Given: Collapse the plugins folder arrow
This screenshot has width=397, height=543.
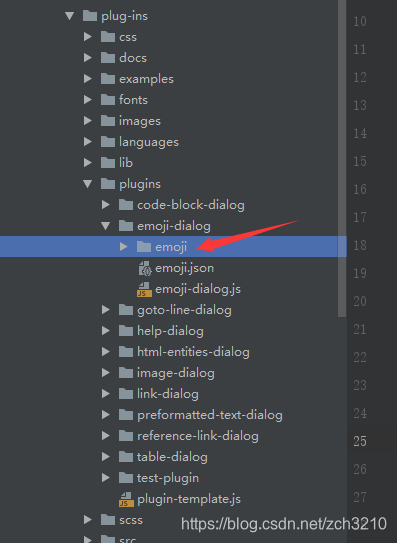Looking at the screenshot, I should 88,184.
